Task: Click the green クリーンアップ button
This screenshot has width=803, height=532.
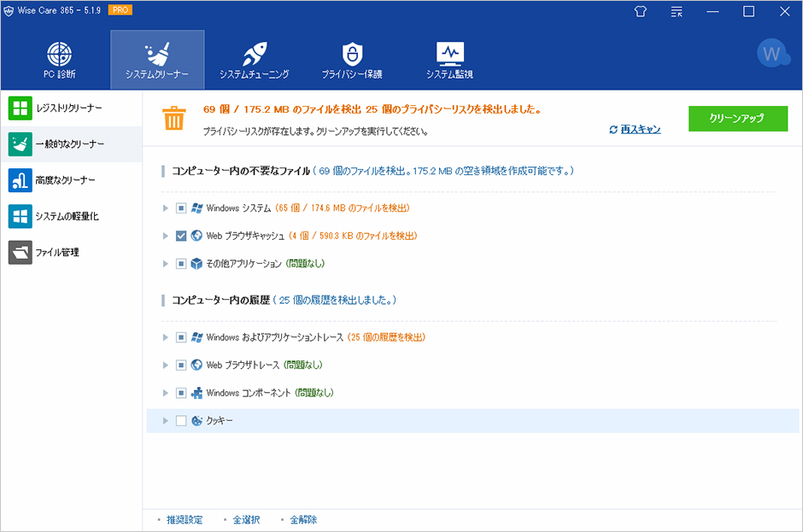Action: click(738, 119)
